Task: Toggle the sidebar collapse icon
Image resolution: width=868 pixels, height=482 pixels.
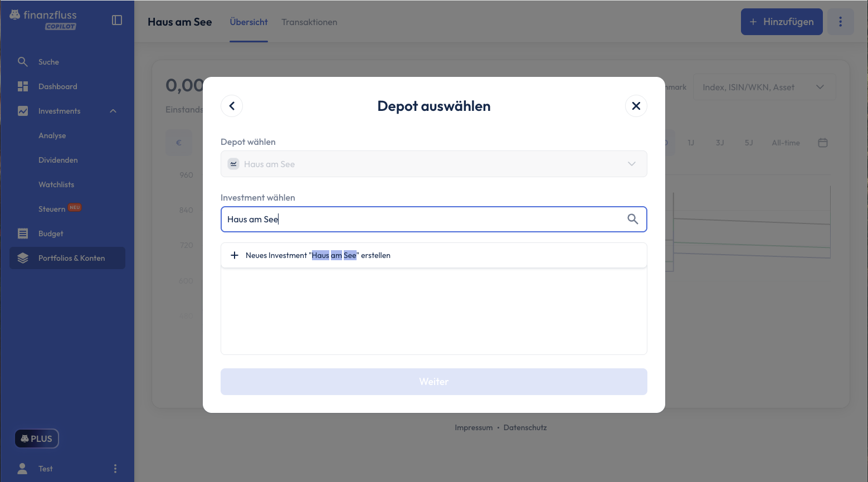Action: point(117,20)
